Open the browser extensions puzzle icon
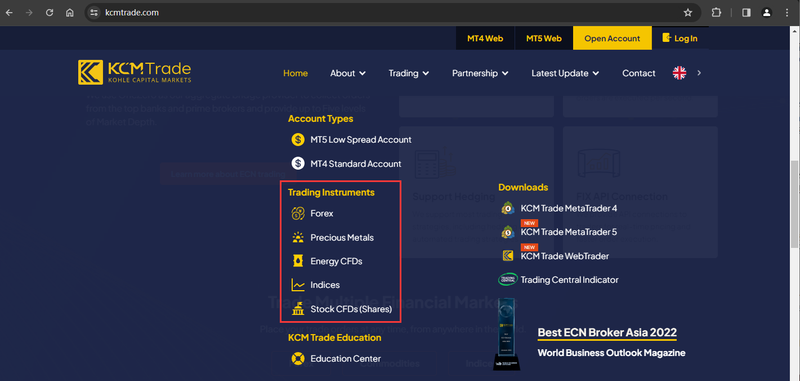This screenshot has width=800, height=381. [716, 13]
